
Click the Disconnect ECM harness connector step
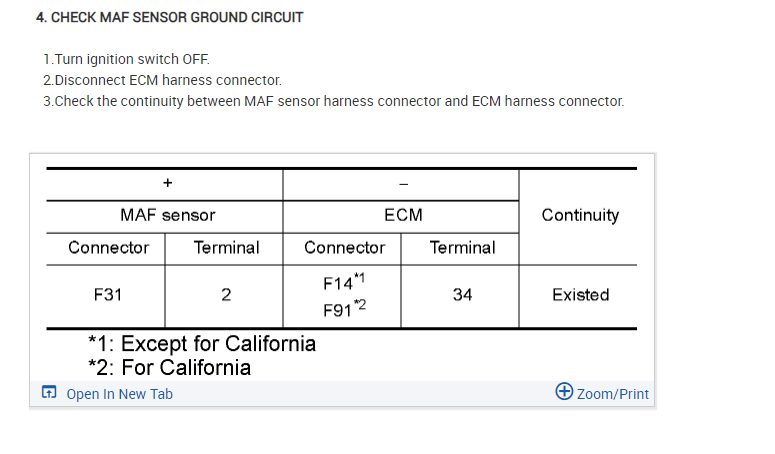click(162, 80)
